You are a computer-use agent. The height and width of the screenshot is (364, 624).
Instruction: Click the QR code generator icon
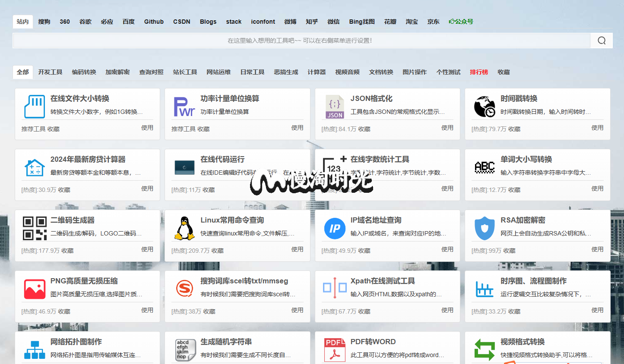[x=35, y=228]
